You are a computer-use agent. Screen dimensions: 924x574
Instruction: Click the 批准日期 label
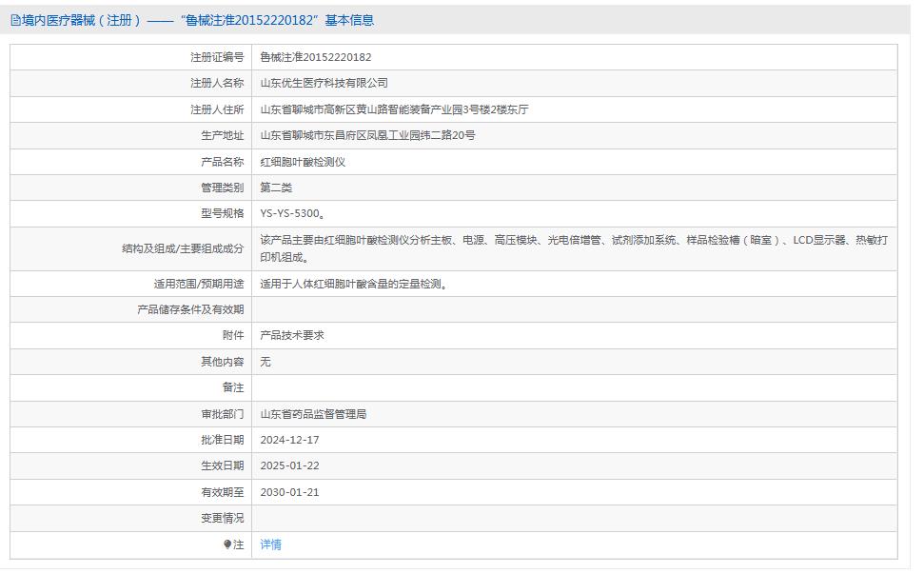[222, 440]
